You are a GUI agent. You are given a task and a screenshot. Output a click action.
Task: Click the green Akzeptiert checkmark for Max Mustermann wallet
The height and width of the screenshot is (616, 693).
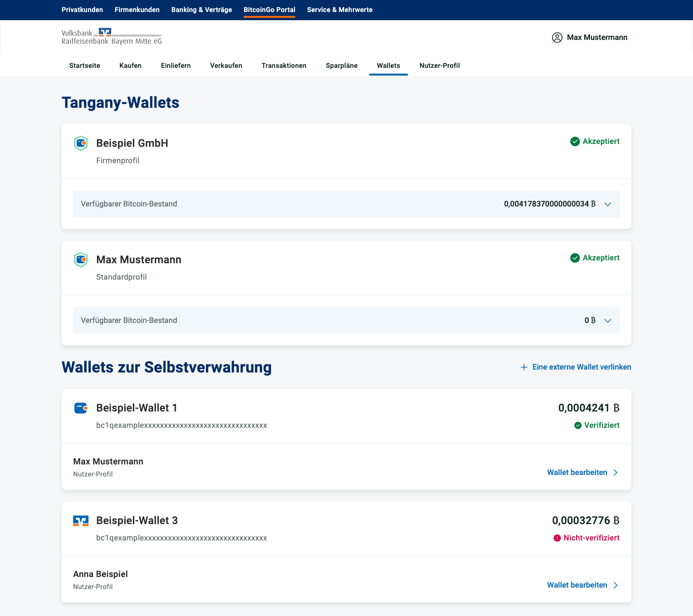(575, 258)
